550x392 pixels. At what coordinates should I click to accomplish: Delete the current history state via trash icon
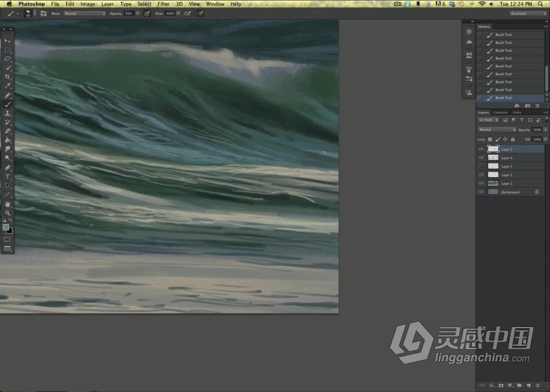point(537,106)
